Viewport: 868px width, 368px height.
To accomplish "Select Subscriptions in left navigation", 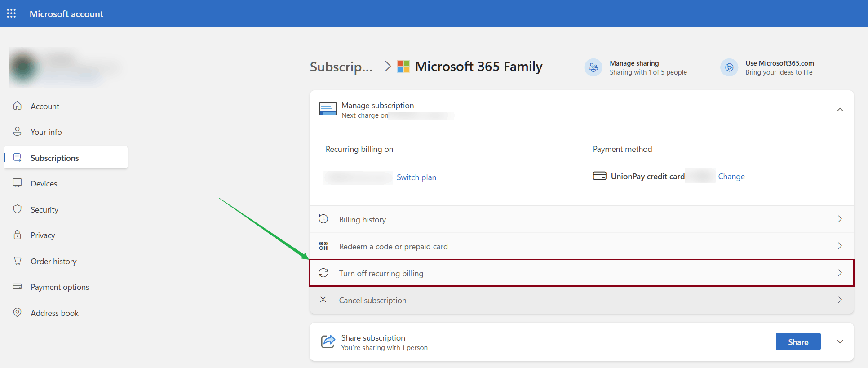I will point(66,158).
